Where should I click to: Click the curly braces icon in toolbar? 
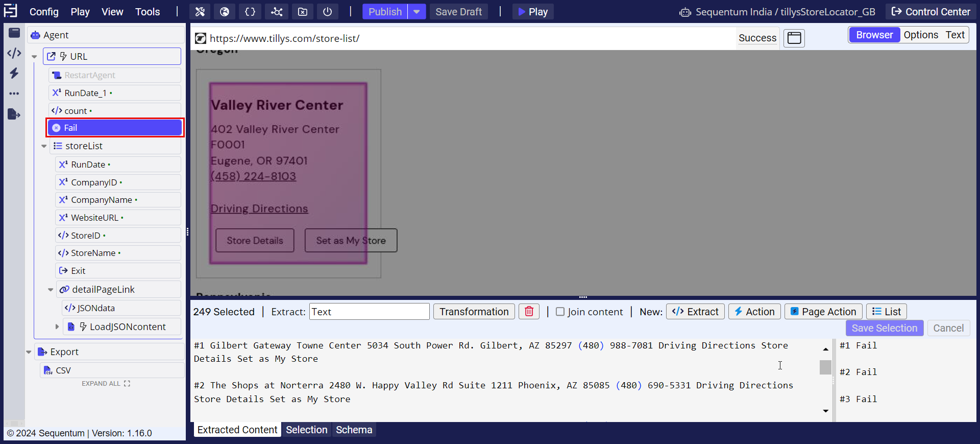[250, 12]
